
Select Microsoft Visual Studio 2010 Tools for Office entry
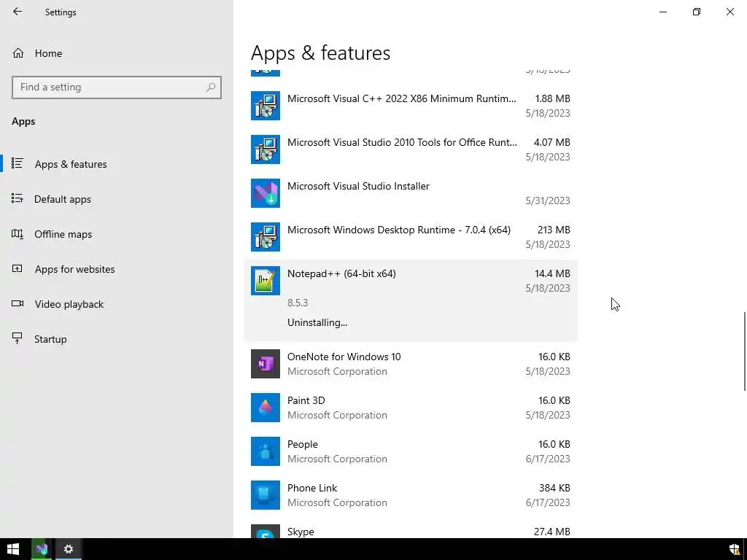tap(411, 149)
